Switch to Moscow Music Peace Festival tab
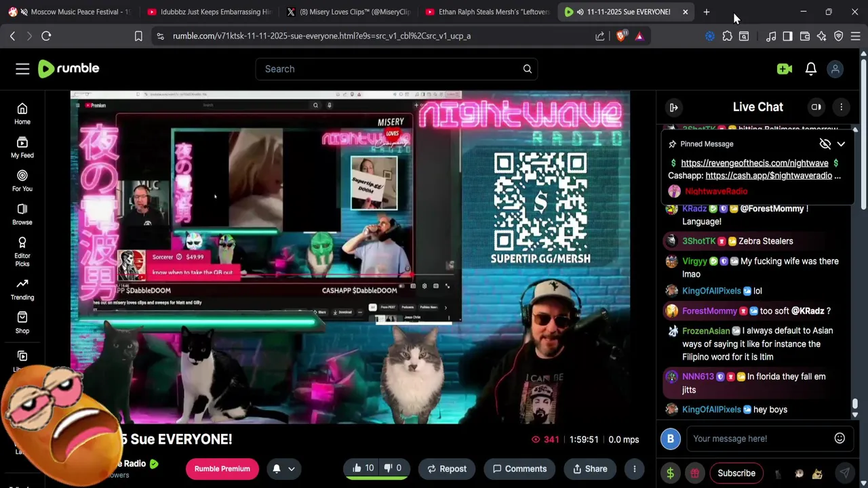868x488 pixels. pyautogui.click(x=70, y=12)
